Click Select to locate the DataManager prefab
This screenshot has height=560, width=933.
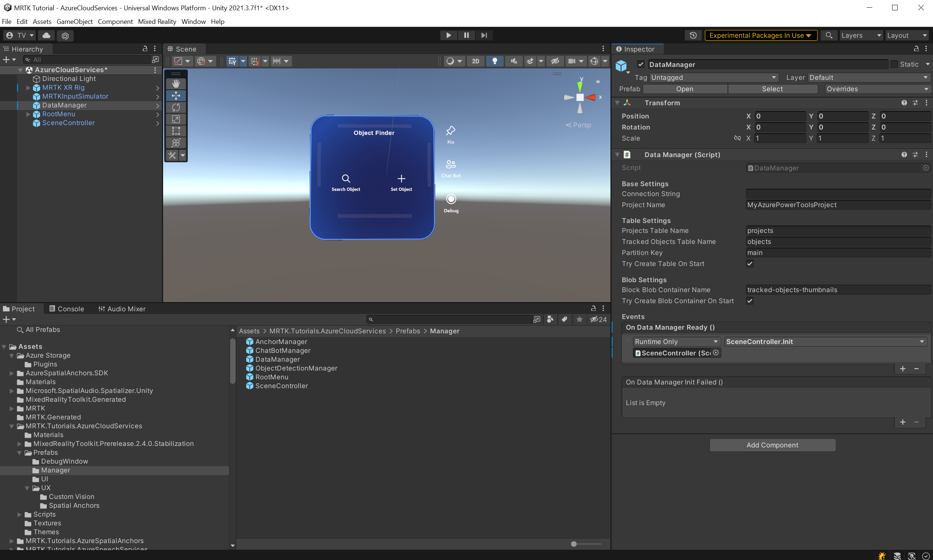[772, 89]
